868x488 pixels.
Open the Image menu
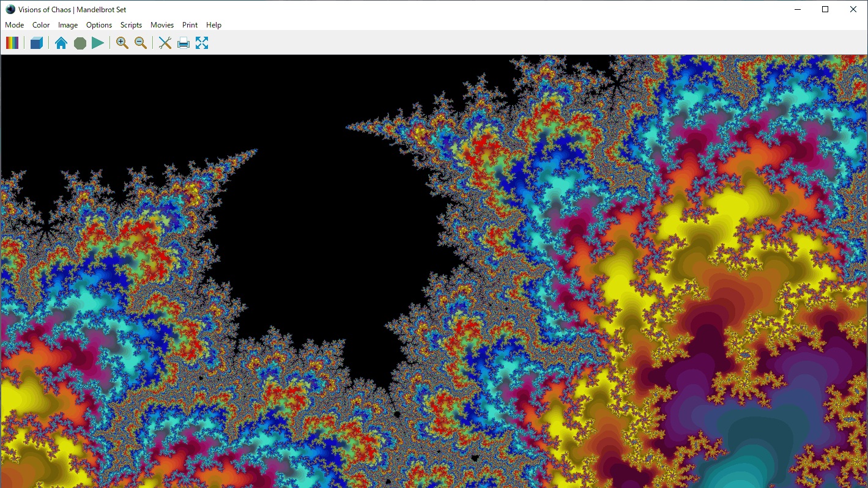point(68,25)
